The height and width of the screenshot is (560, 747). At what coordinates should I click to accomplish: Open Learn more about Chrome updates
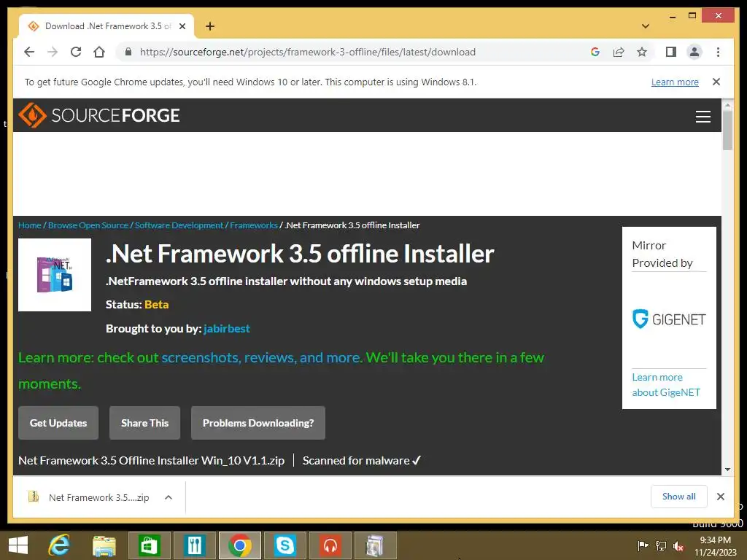(x=675, y=82)
